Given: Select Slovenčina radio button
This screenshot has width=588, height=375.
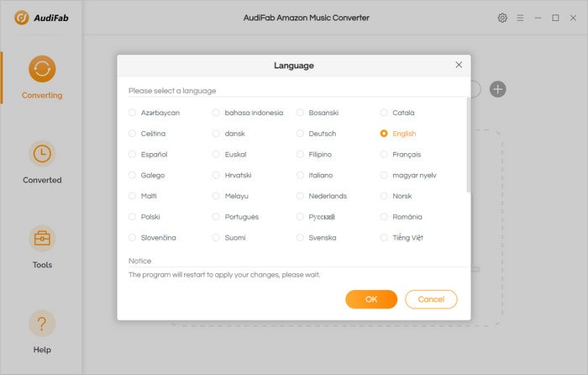Looking at the screenshot, I should tap(132, 238).
